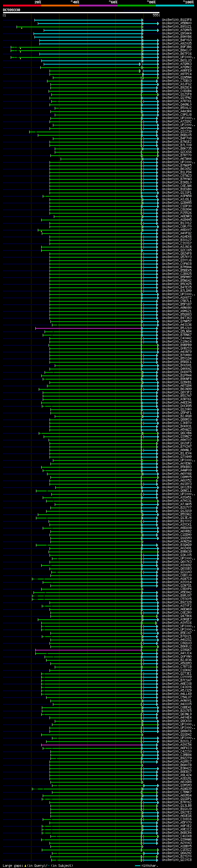This screenshot has height=868, width=197.
Task: Click label UniRef100_Q2IVC8
Action: [176, 860]
